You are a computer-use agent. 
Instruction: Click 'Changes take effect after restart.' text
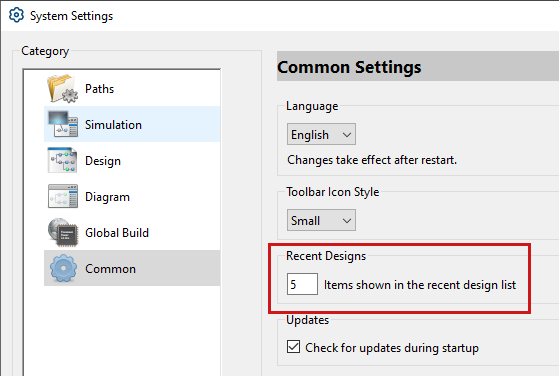pos(372,160)
